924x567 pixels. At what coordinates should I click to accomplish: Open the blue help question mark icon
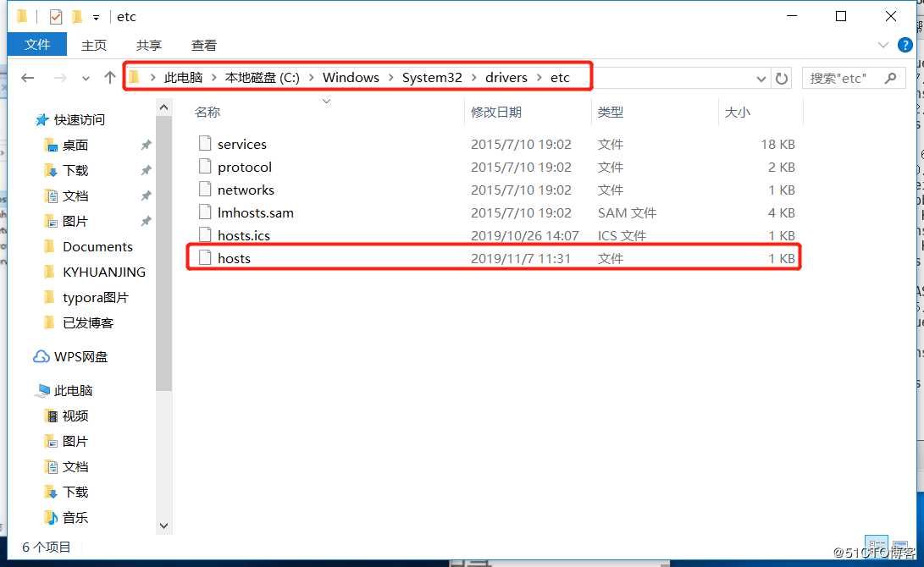(905, 45)
